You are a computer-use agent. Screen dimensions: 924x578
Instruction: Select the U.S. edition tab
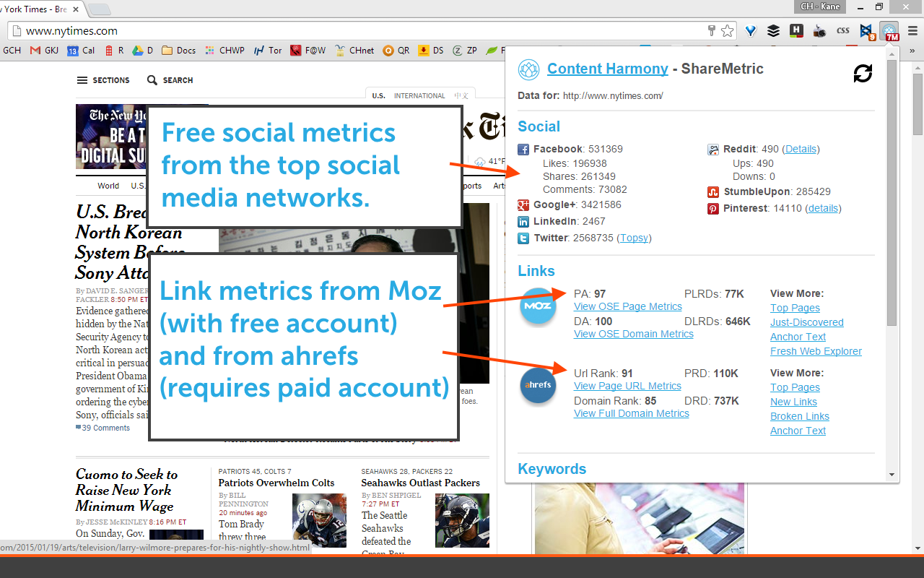pos(378,95)
